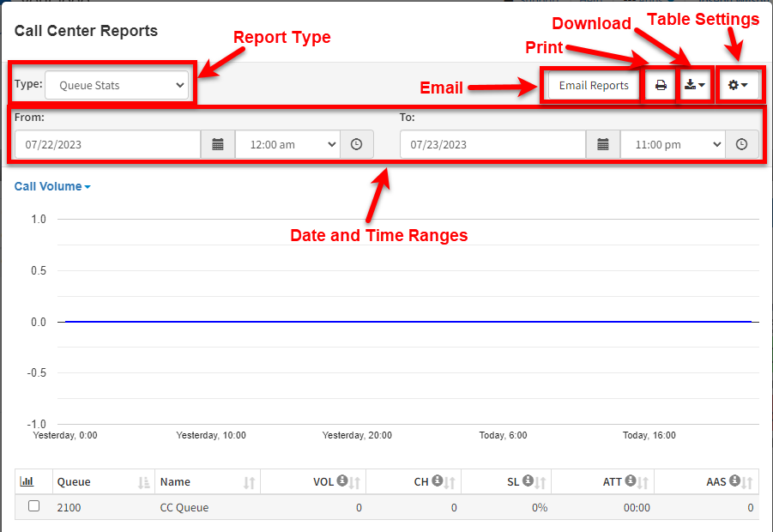Expand the To time 11:00 pm dropdown
The height and width of the screenshot is (532, 773).
tap(673, 144)
